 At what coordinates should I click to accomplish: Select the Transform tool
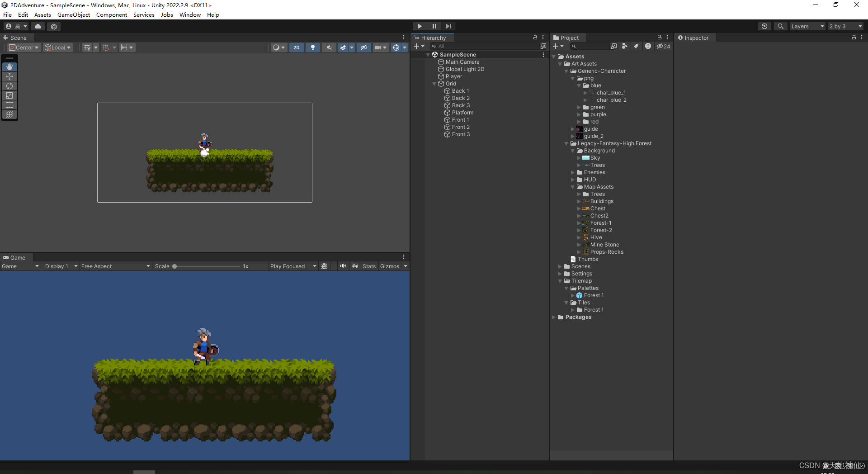9,114
